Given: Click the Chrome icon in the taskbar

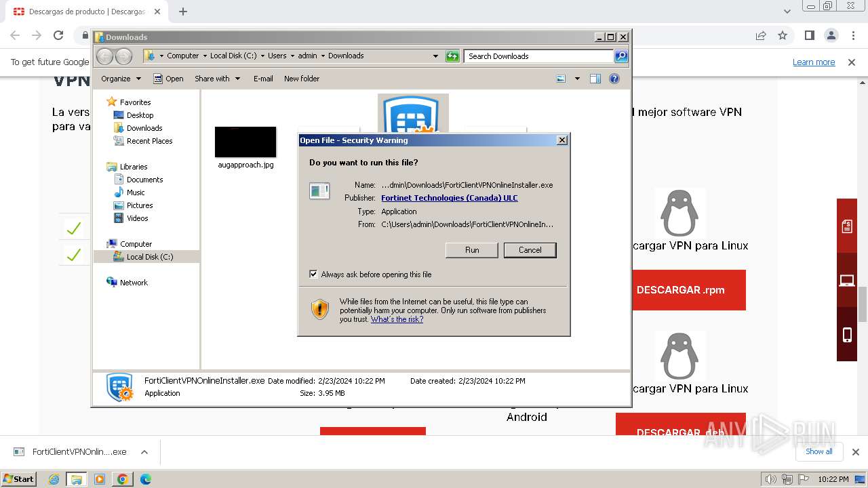Looking at the screenshot, I should (122, 479).
